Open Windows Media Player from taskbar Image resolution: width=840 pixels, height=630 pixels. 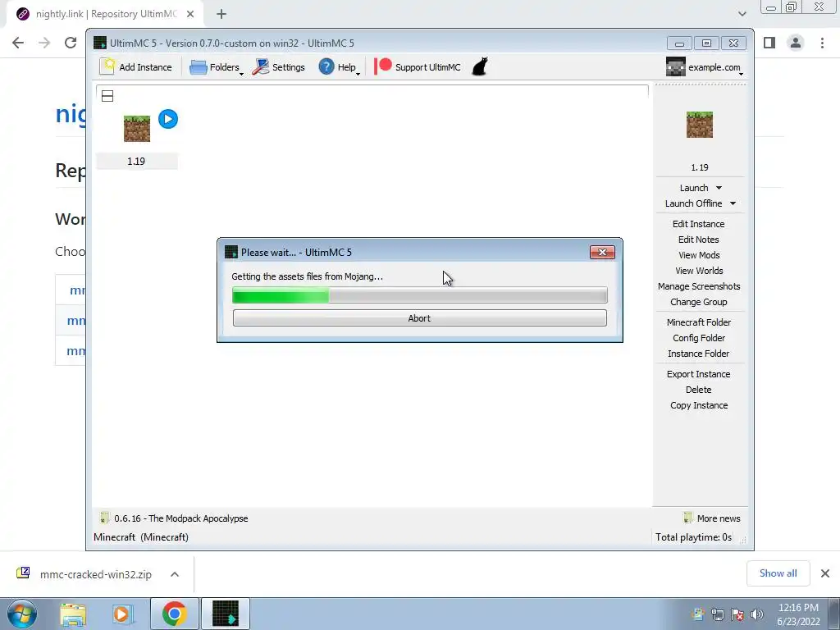(121, 614)
